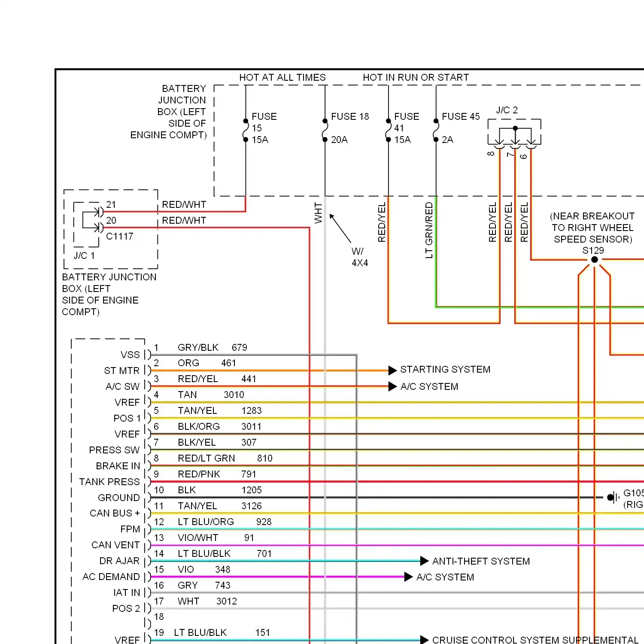Select the "LT BLU/ORG" wire color label
Screen dimensions: 644x644
pyautogui.click(x=206, y=522)
